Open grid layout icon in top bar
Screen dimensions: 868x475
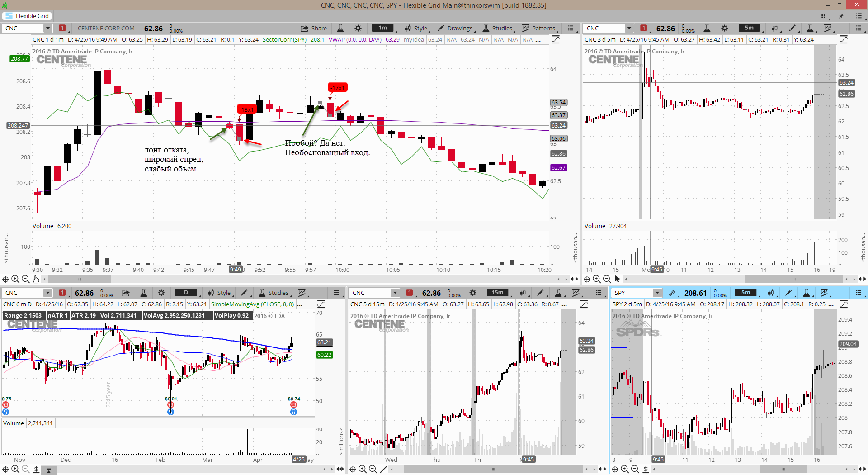(x=823, y=16)
